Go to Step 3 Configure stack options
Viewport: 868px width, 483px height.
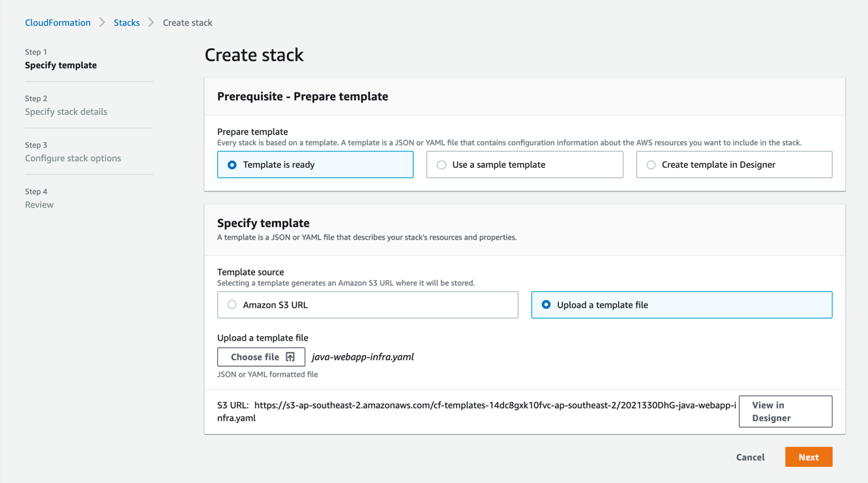(73, 158)
